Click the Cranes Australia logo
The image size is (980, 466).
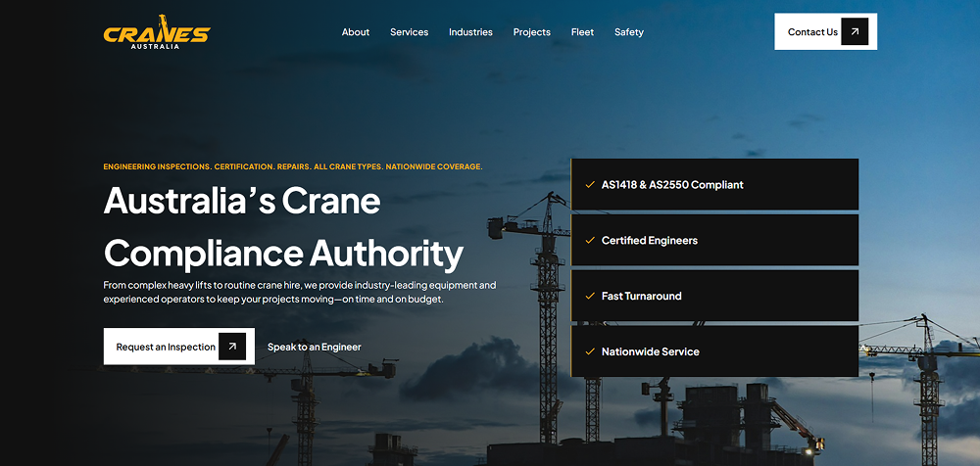(157, 32)
